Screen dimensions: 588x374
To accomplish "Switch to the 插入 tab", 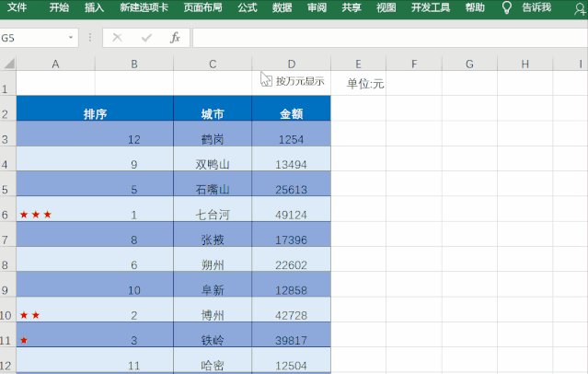I will click(94, 7).
